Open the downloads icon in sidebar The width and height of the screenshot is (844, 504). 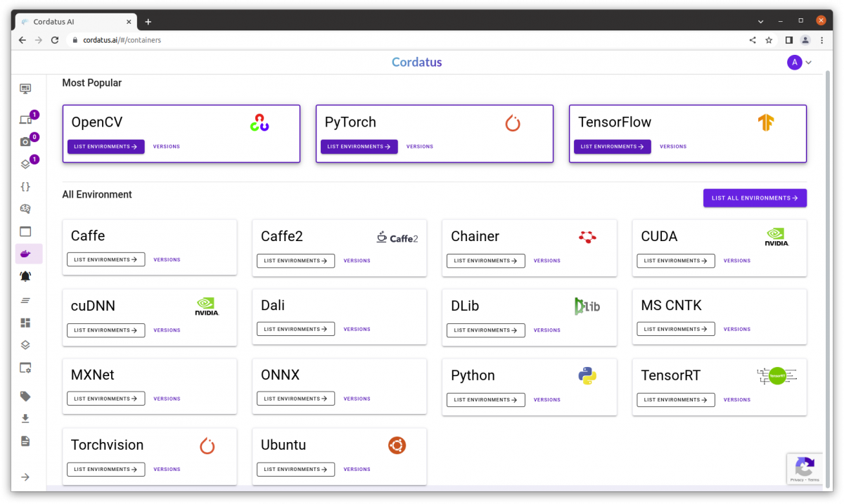[25, 418]
